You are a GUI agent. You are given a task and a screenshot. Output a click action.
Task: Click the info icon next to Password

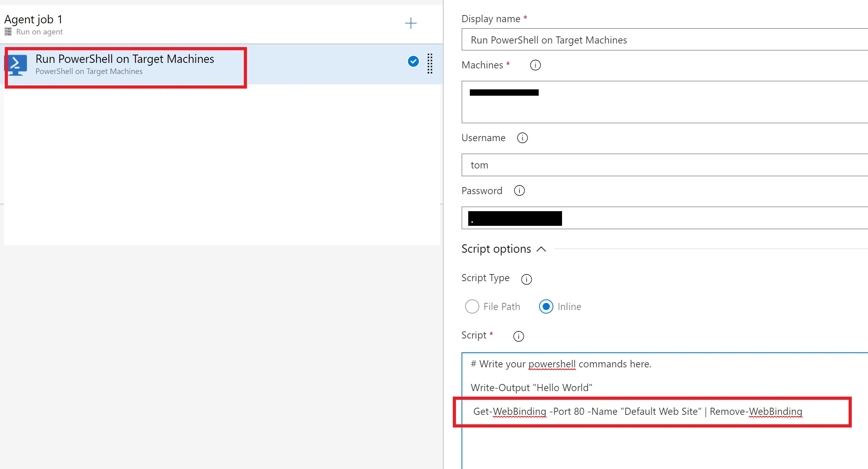[x=519, y=191]
